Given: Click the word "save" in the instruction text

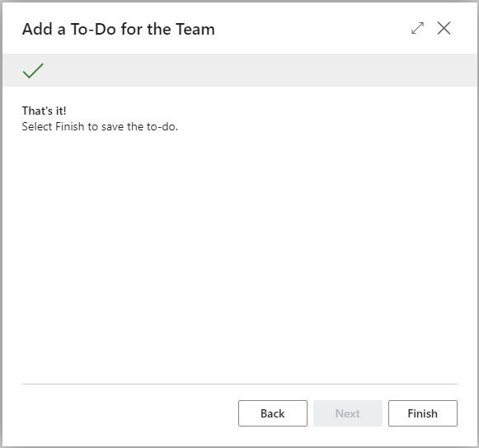Looking at the screenshot, I should [x=113, y=126].
